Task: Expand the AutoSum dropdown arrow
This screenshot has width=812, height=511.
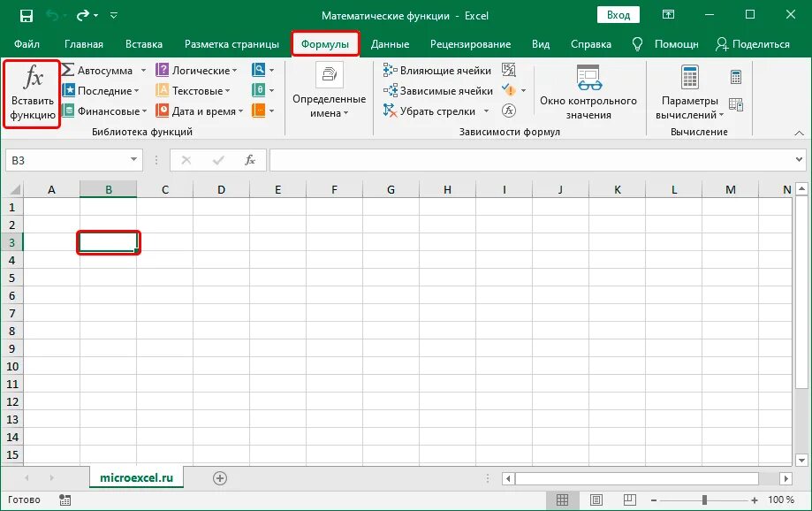Action: [x=143, y=70]
